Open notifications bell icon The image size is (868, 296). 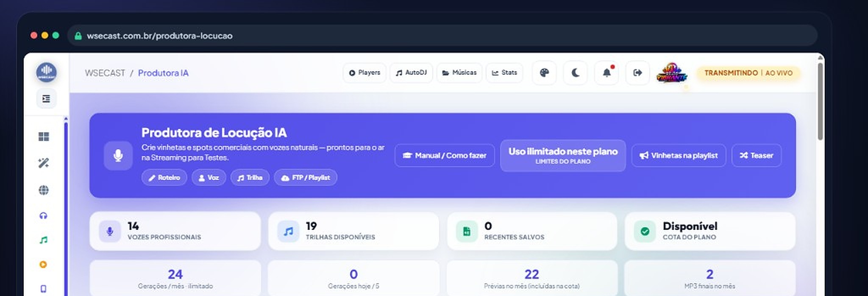click(606, 73)
